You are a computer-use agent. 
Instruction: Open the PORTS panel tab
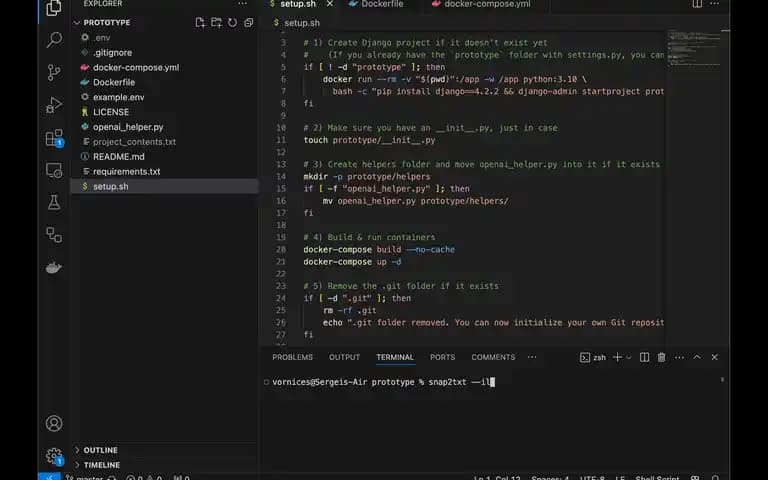click(x=442, y=357)
